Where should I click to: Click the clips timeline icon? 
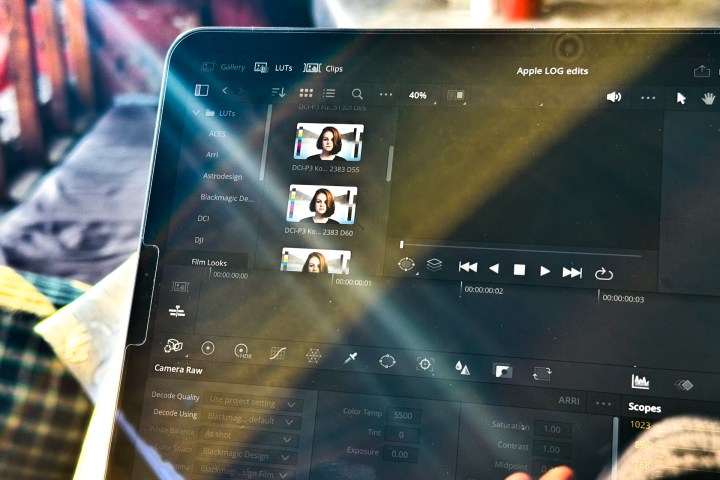[180, 287]
